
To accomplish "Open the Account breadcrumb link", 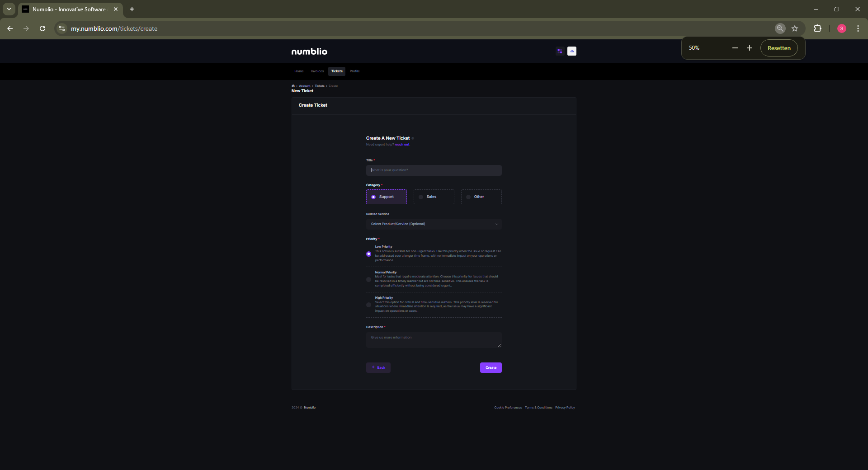I will click(304, 86).
